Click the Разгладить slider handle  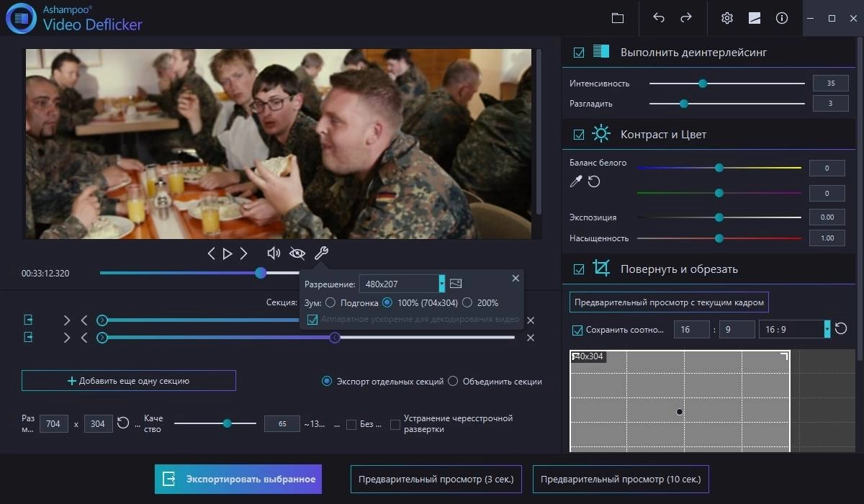click(x=684, y=104)
